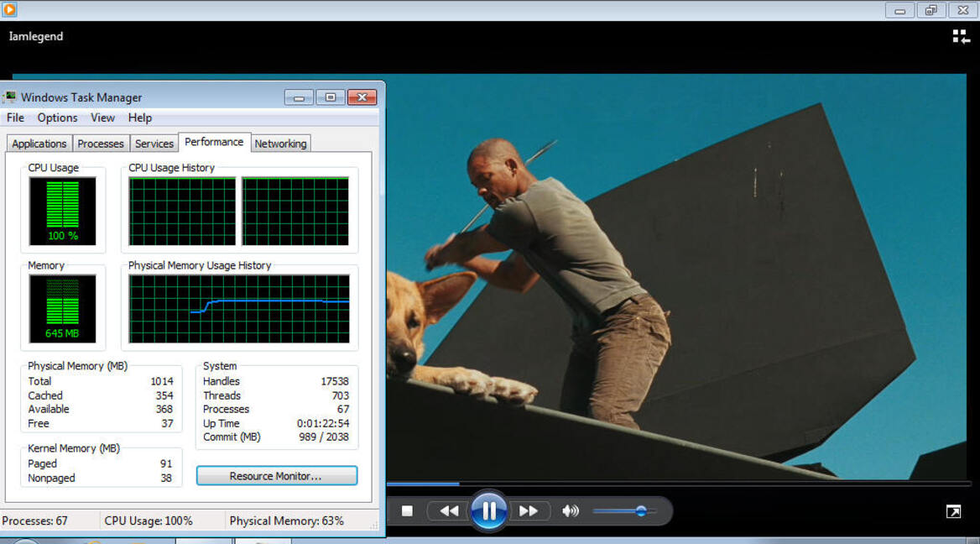Minimize the Media Player window
This screenshot has height=544, width=980.
[899, 10]
